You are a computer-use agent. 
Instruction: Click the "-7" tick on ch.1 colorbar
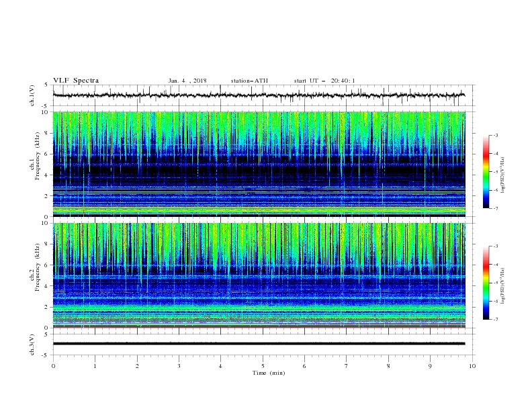click(x=495, y=208)
